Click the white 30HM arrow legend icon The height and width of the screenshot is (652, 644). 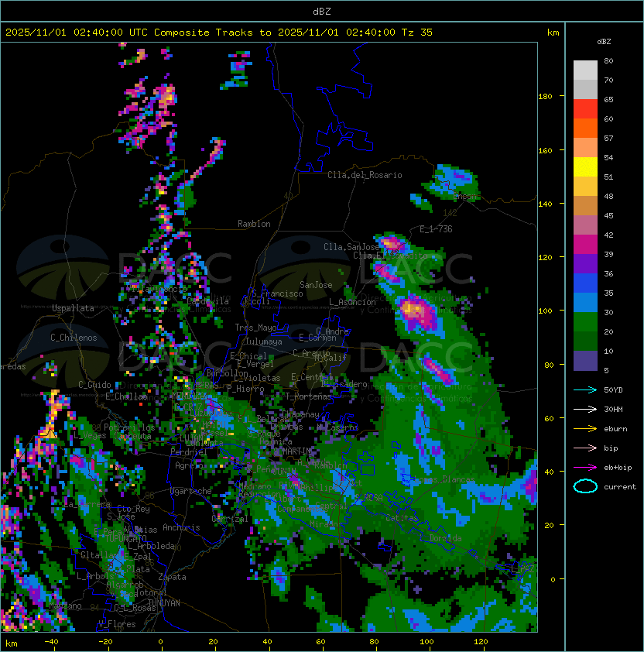coord(585,410)
